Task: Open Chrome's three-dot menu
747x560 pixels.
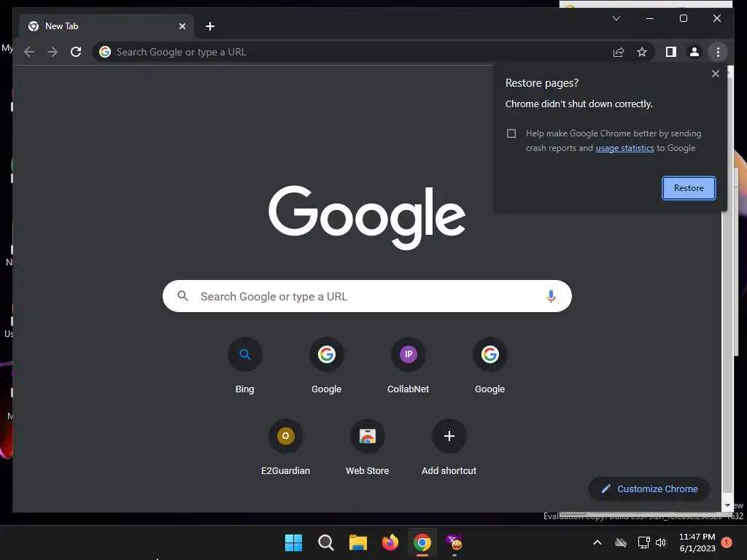Action: pos(718,52)
